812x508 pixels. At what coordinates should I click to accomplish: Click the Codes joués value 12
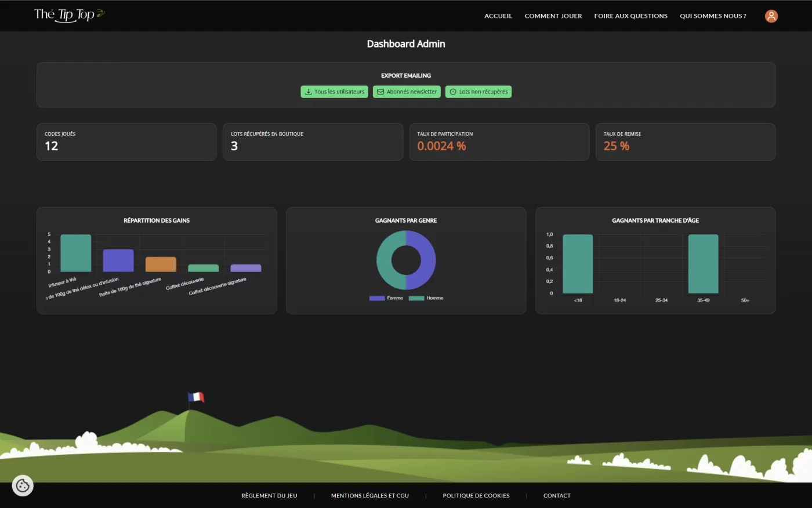52,146
